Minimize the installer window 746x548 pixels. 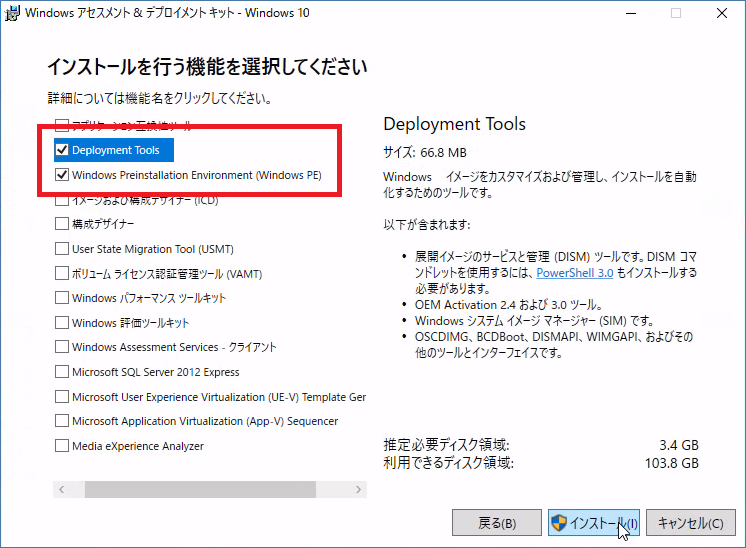point(631,13)
